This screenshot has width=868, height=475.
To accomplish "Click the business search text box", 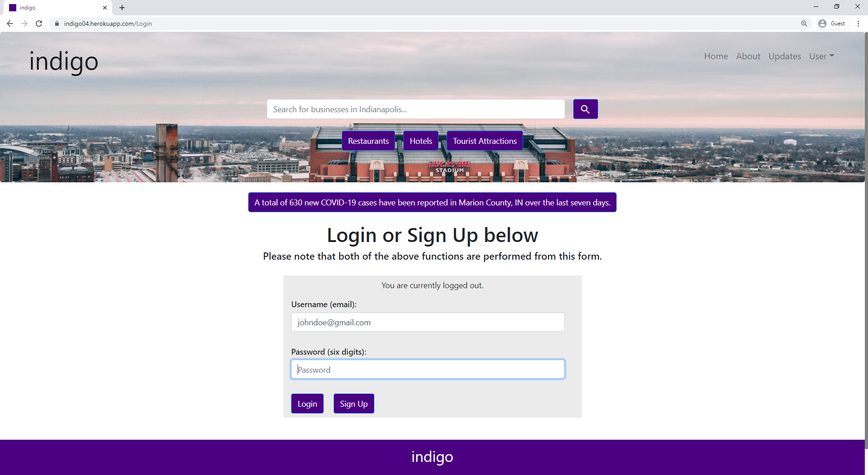I will pyautogui.click(x=416, y=109).
